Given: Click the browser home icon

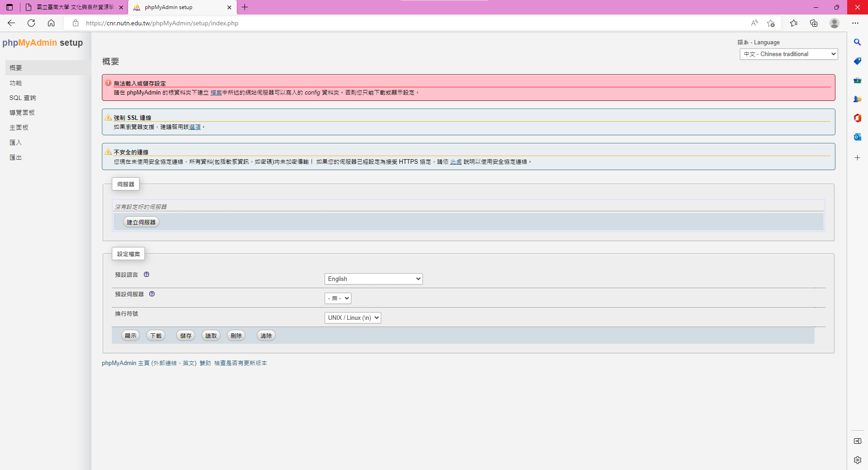Looking at the screenshot, I should point(51,23).
